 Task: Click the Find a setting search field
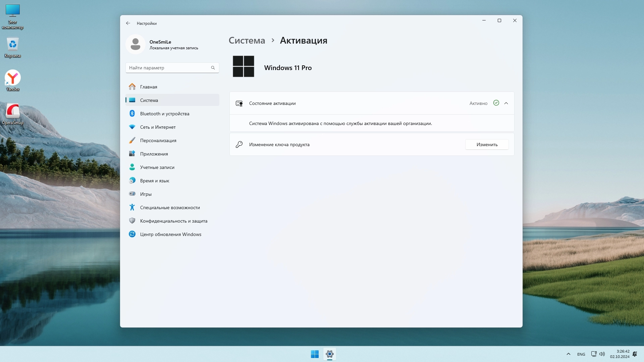coord(168,68)
